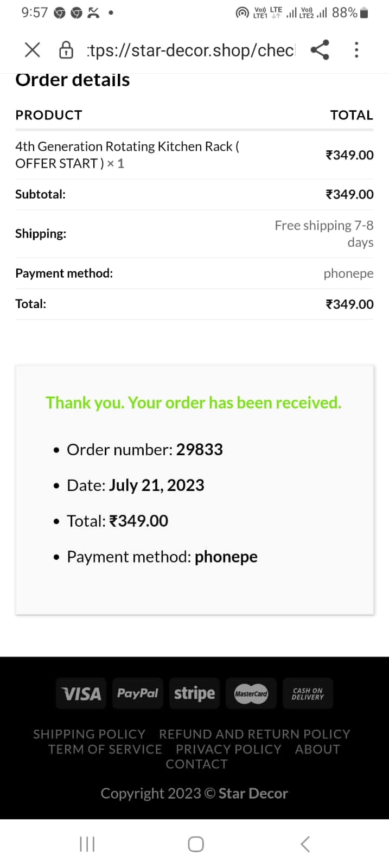This screenshot has width=389, height=868.
Task: Tap the star-decor.shop URL bar
Action: [190, 50]
